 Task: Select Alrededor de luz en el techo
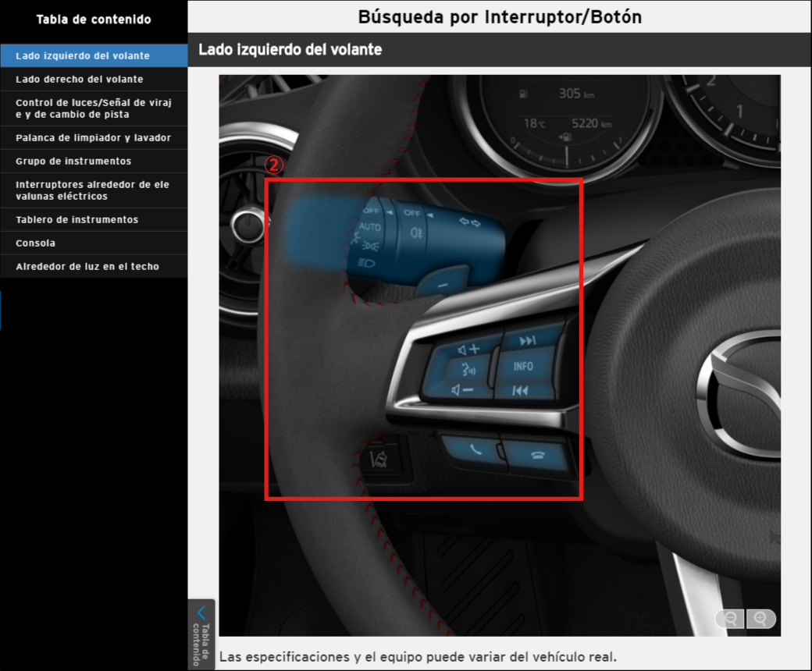[x=87, y=267]
